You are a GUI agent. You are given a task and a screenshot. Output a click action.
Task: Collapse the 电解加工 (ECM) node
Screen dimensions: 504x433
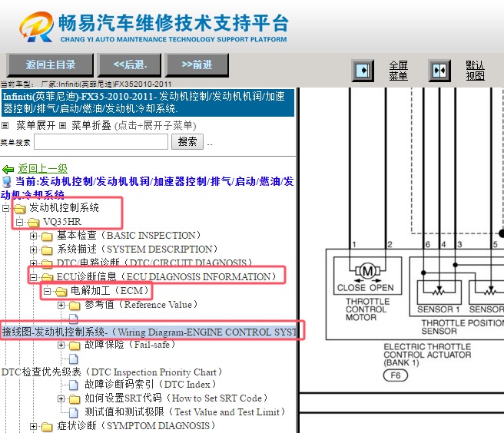pos(47,291)
